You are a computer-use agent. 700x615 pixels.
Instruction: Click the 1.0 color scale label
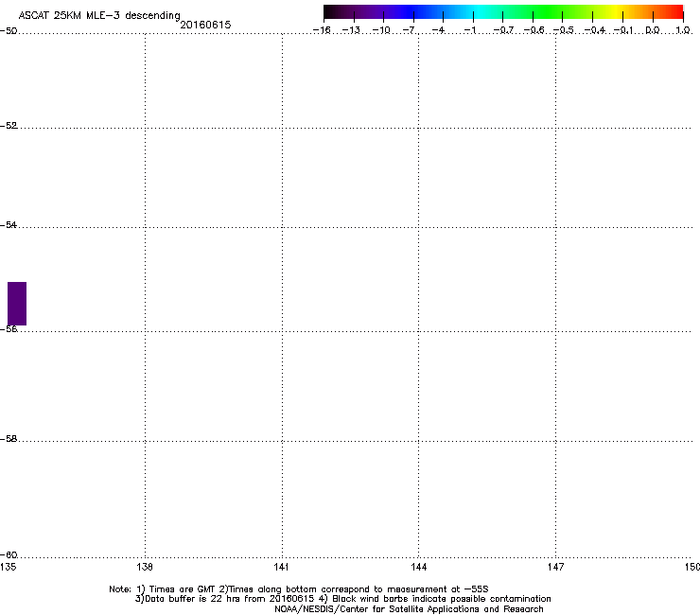[x=683, y=30]
